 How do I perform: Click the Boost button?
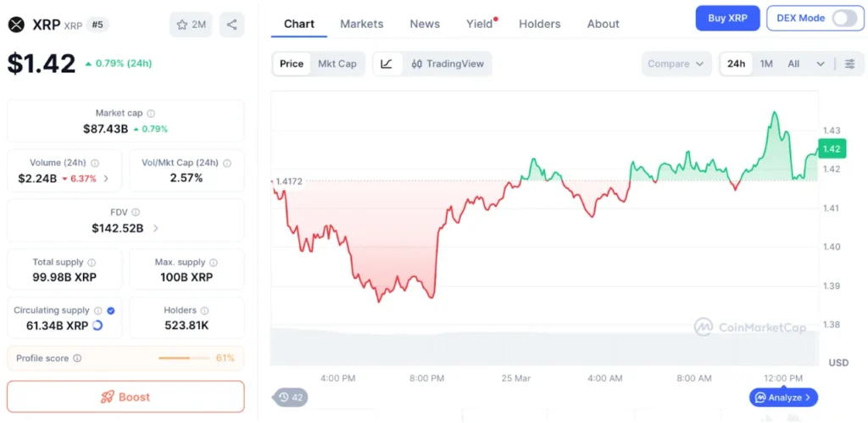[125, 397]
